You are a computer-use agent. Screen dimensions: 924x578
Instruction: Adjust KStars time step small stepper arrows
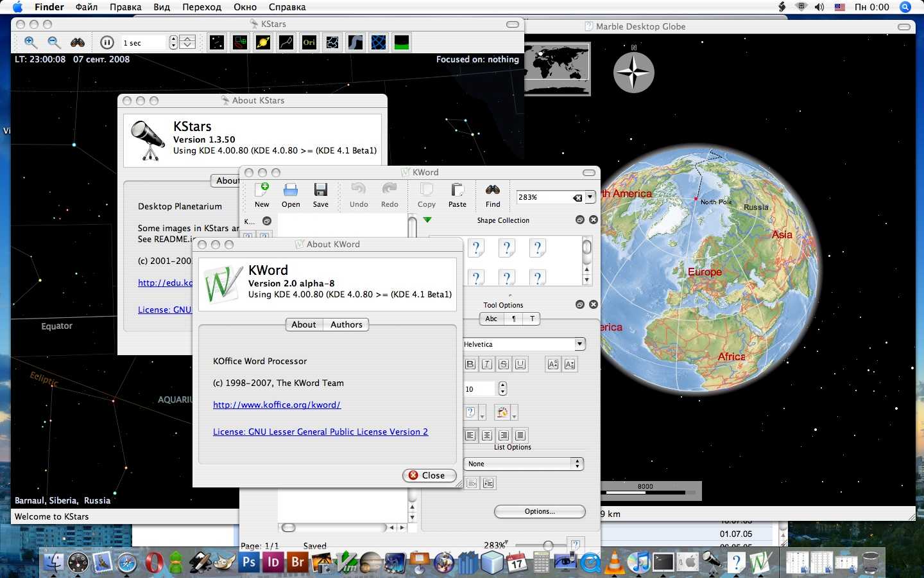click(173, 43)
